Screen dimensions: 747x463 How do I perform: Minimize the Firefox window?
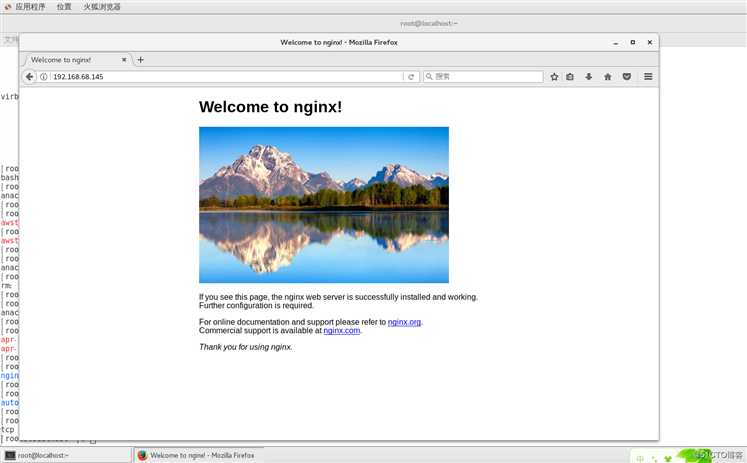[x=616, y=43]
